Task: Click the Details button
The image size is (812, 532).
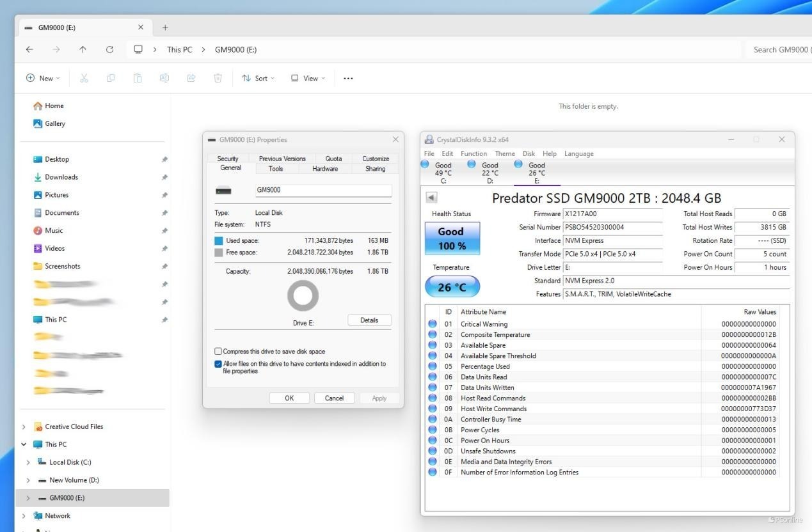Action: coord(369,320)
